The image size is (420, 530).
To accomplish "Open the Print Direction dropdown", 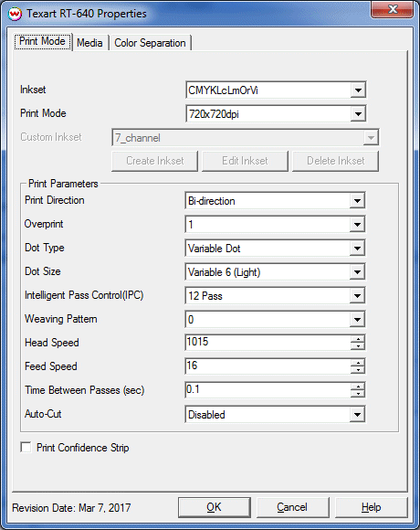I will click(x=357, y=201).
